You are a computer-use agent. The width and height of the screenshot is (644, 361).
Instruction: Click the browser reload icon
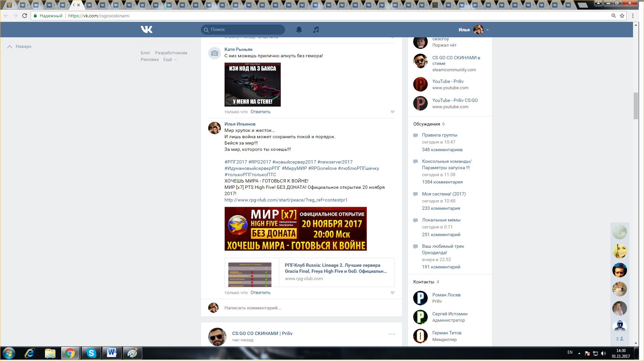25,16
